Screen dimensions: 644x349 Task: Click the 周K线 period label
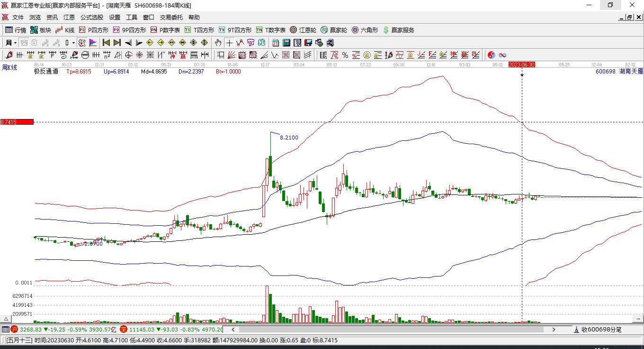tap(9, 67)
